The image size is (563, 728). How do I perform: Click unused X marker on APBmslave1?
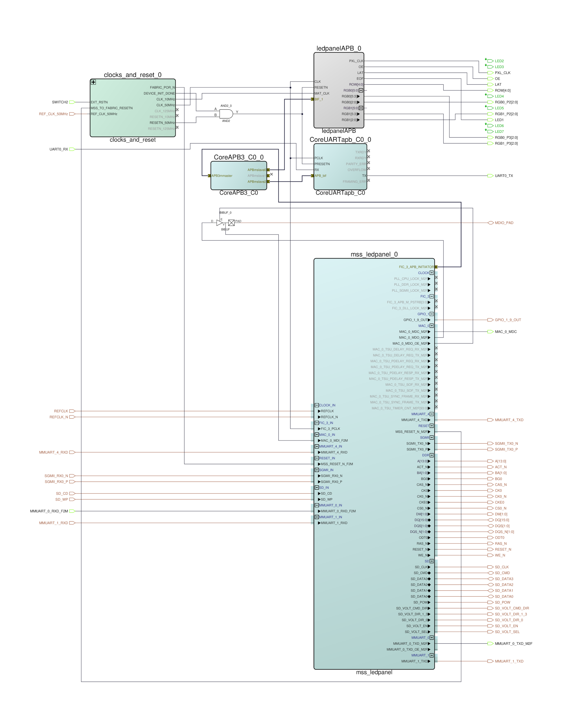point(271,174)
